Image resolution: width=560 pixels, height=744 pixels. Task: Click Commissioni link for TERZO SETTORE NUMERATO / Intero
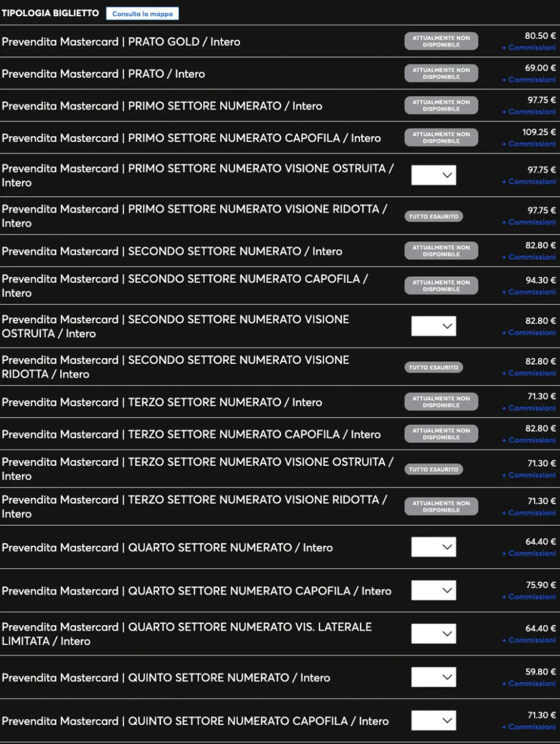[x=529, y=408]
